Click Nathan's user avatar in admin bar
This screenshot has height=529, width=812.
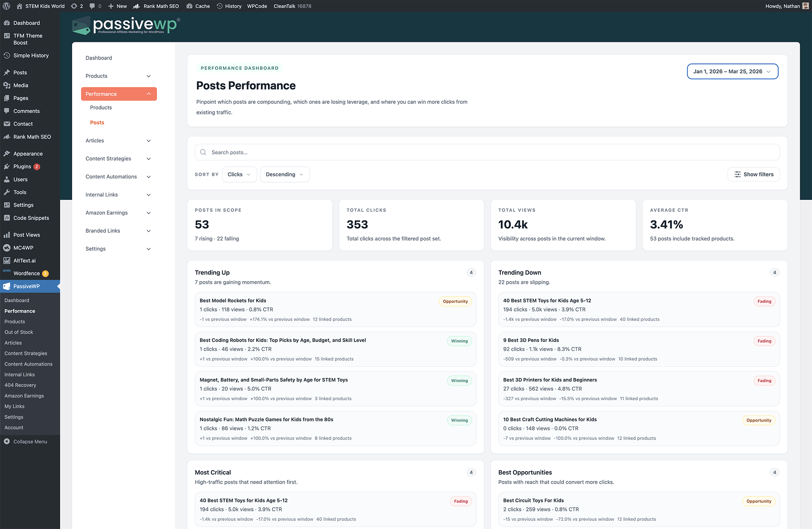coord(805,6)
